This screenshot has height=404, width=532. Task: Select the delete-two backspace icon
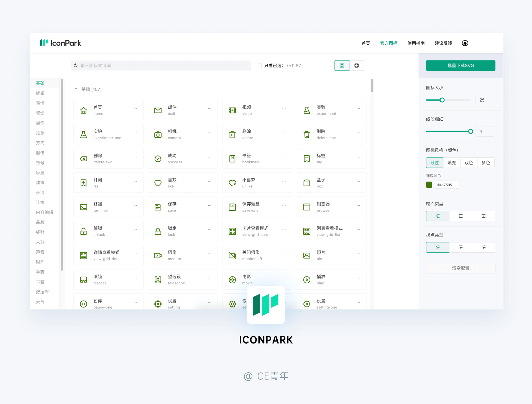point(83,159)
